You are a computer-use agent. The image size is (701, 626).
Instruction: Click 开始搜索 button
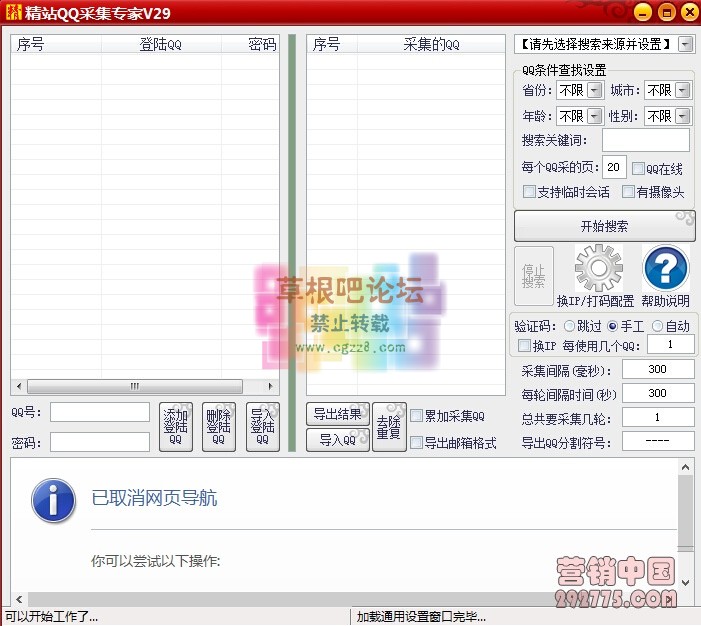pos(605,226)
